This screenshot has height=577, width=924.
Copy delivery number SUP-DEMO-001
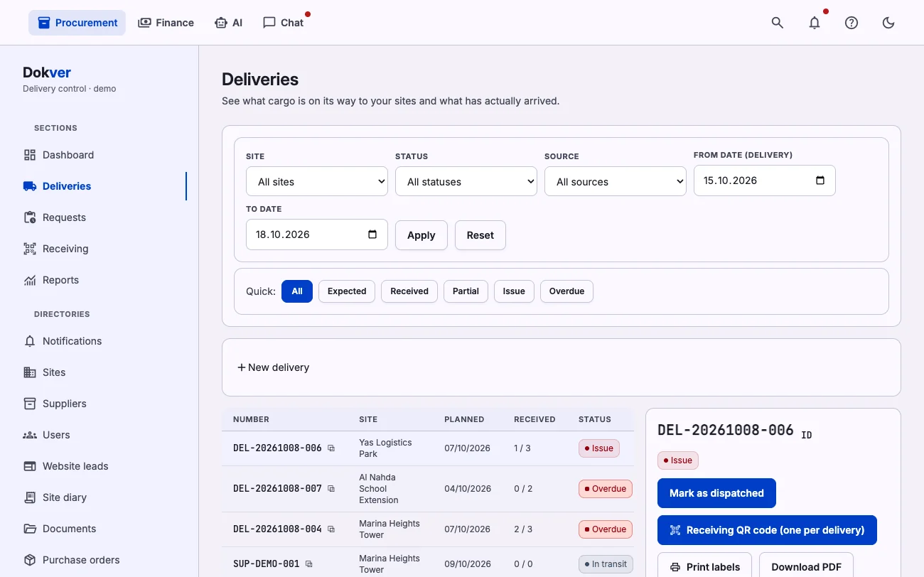[x=308, y=564]
